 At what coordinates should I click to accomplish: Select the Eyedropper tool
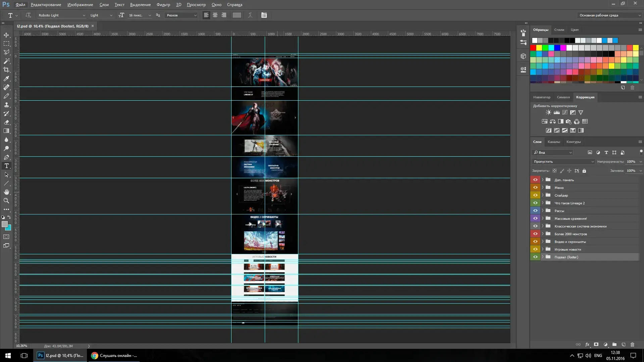point(6,79)
